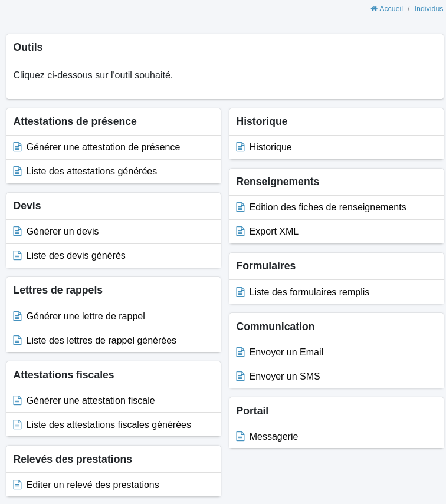Click the icon beside Liste des formulaires remplis

click(241, 292)
